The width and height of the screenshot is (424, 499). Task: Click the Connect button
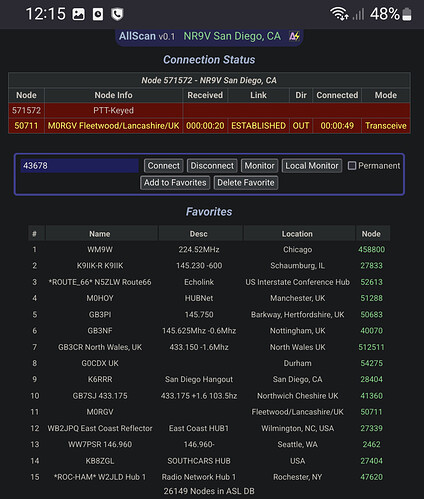pos(163,166)
